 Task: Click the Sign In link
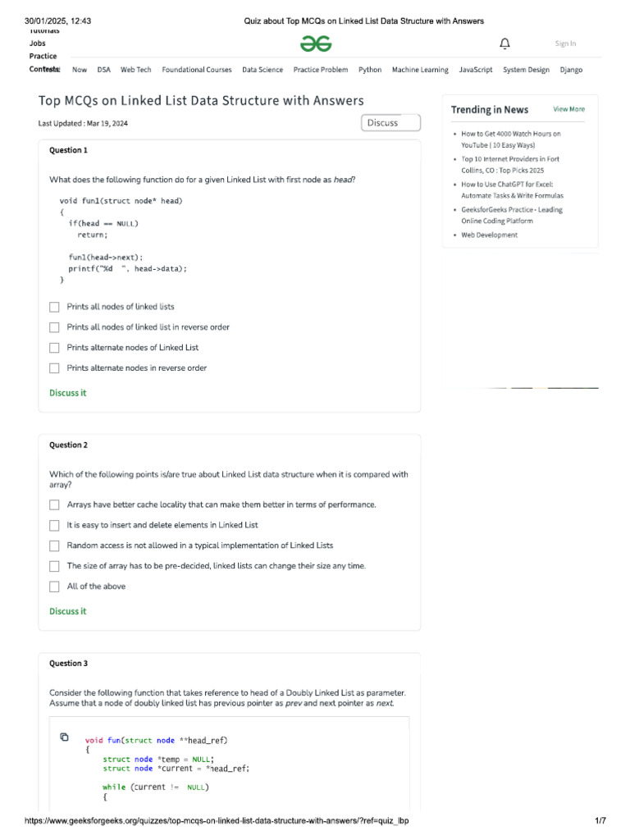click(x=565, y=43)
